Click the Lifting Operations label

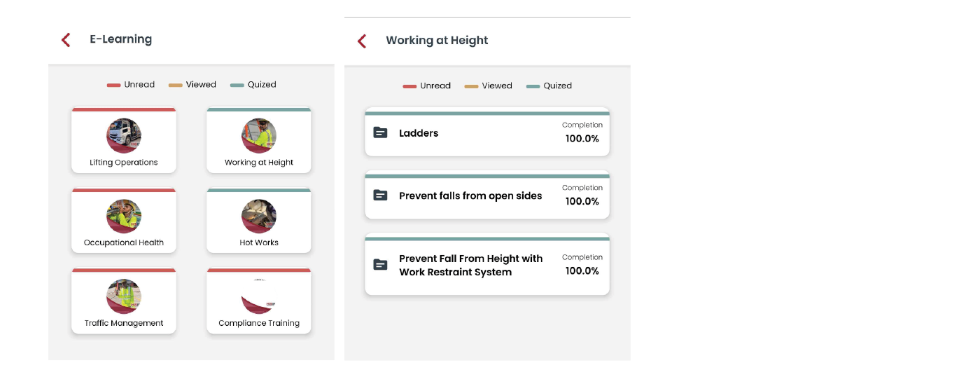pyautogui.click(x=124, y=163)
